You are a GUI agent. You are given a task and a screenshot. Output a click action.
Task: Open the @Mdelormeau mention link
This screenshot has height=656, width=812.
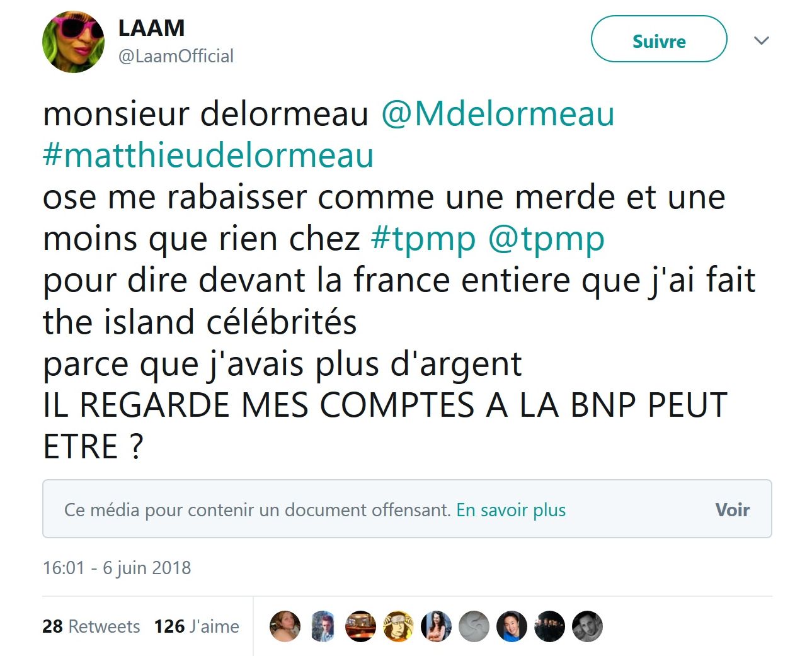[498, 114]
